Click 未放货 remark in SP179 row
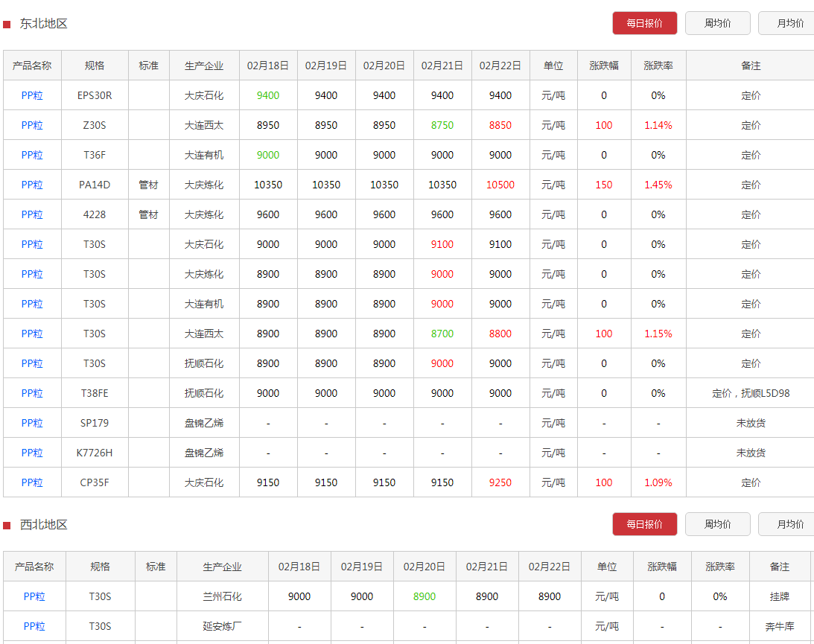Image resolution: width=814 pixels, height=644 pixels. [751, 423]
